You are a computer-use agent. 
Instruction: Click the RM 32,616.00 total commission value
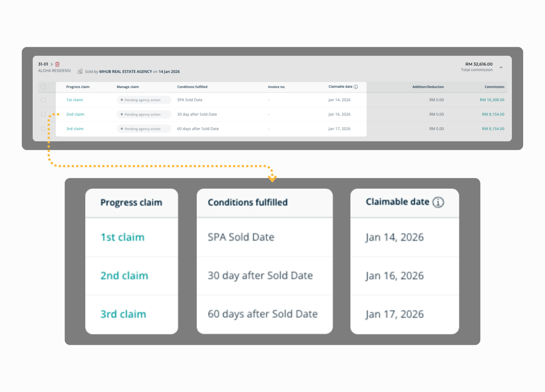point(479,64)
